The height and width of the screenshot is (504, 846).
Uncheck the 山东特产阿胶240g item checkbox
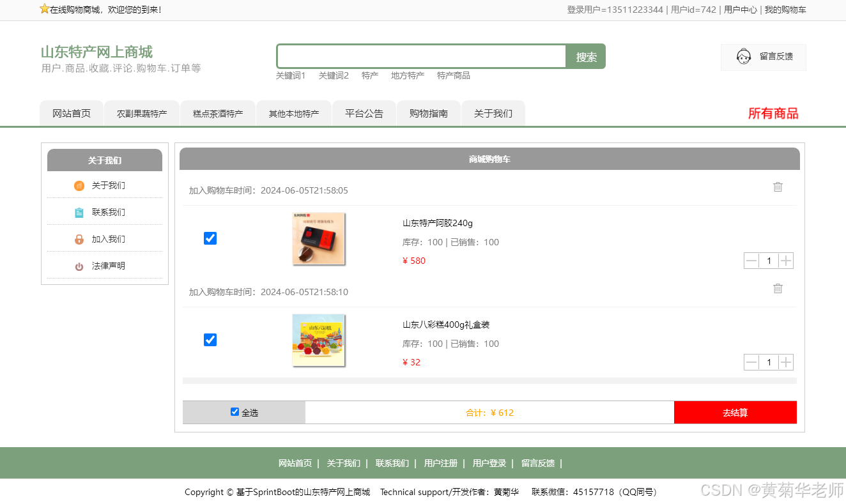[x=210, y=238]
